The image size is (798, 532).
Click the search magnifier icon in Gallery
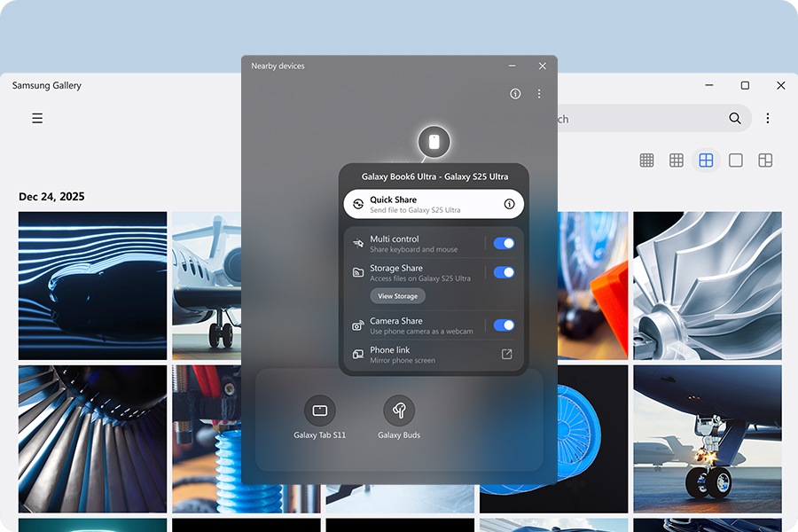pos(735,118)
